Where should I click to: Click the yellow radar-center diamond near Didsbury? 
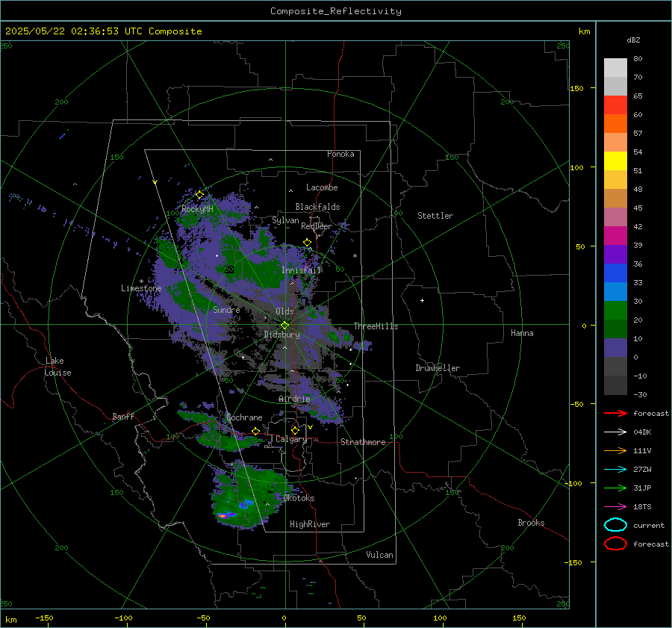click(x=285, y=326)
